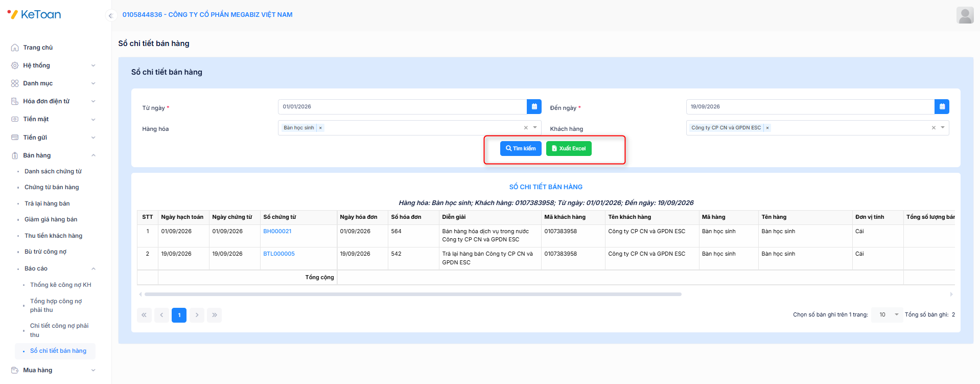Click the Hệ thống gear icon

(15, 65)
